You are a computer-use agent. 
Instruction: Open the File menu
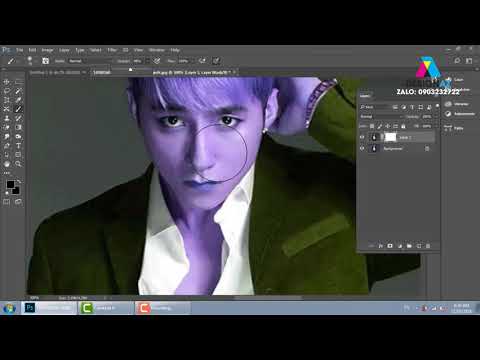click(20, 50)
